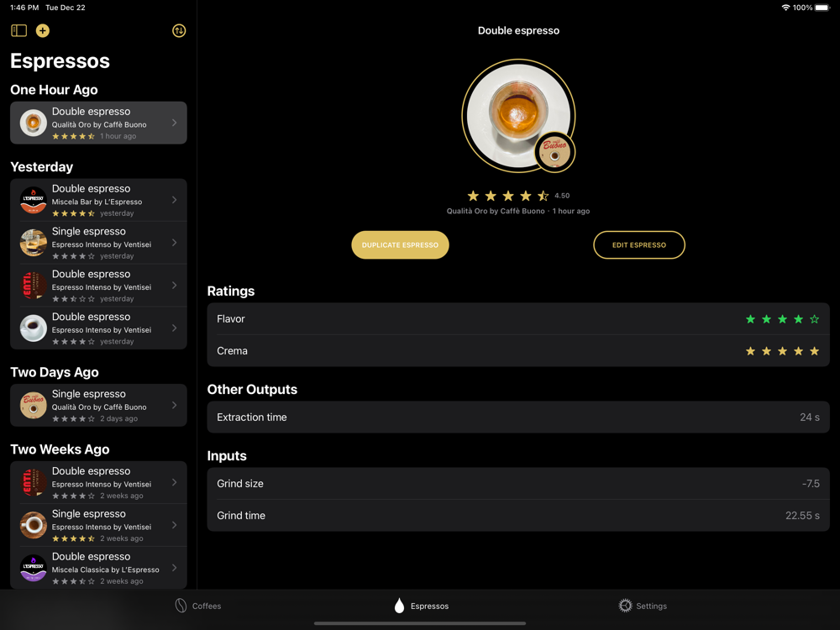Expand chevron on Qualità Oro Single espresso
The width and height of the screenshot is (840, 630).
click(x=175, y=406)
